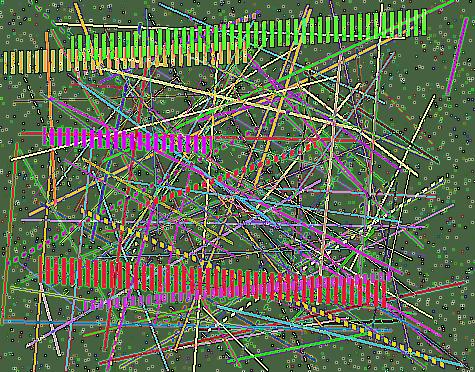Click the orange vertical line on the left
The image size is (475, 372).
[x=51, y=118]
